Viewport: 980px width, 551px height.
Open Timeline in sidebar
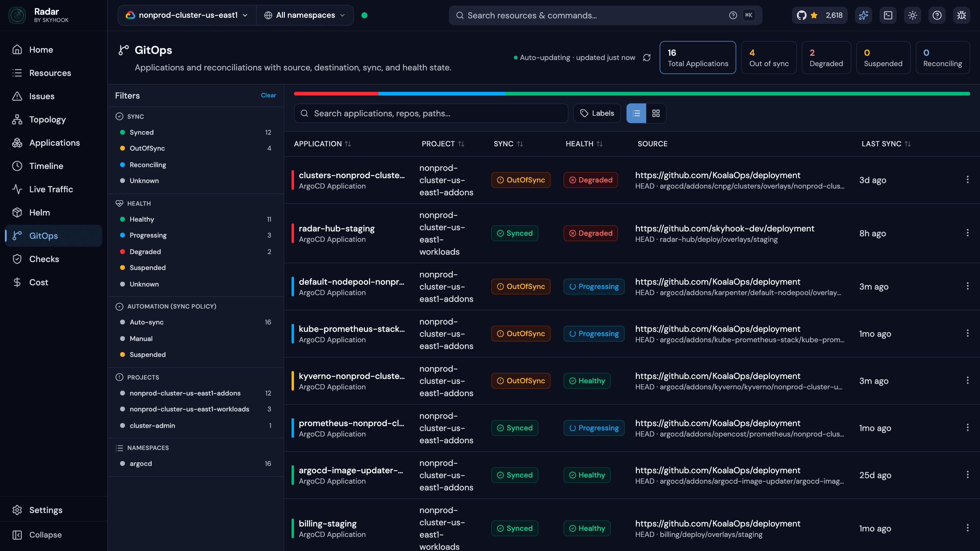pyautogui.click(x=54, y=166)
